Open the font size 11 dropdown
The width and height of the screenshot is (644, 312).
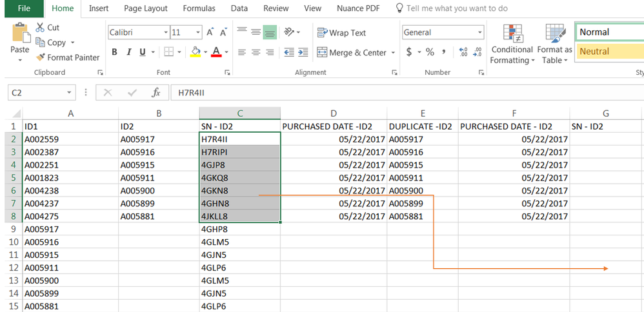coord(198,32)
